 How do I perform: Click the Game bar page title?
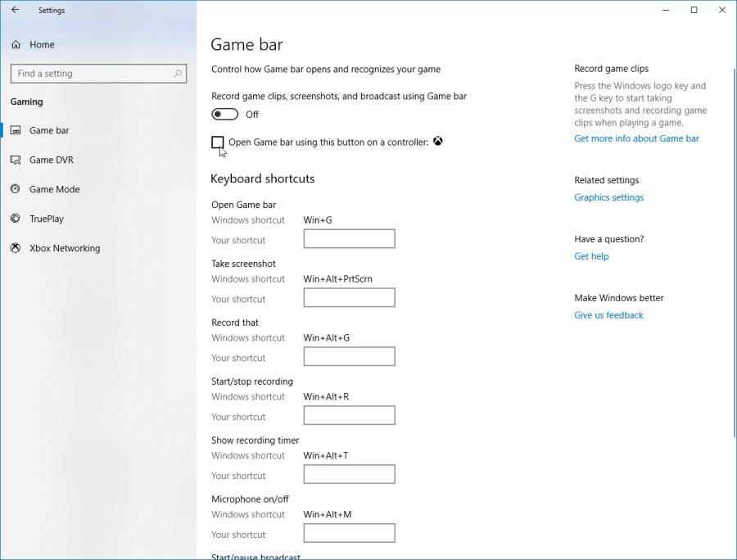246,45
